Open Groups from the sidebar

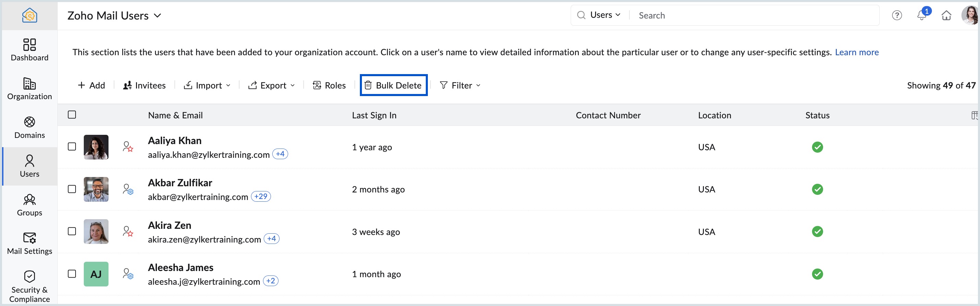click(29, 205)
